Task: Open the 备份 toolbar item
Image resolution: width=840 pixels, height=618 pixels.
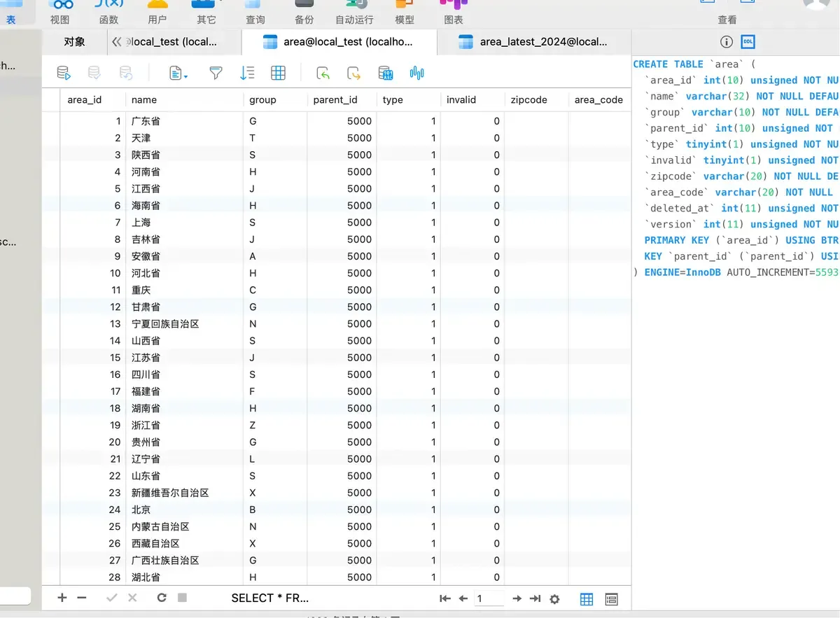Action: [304, 13]
